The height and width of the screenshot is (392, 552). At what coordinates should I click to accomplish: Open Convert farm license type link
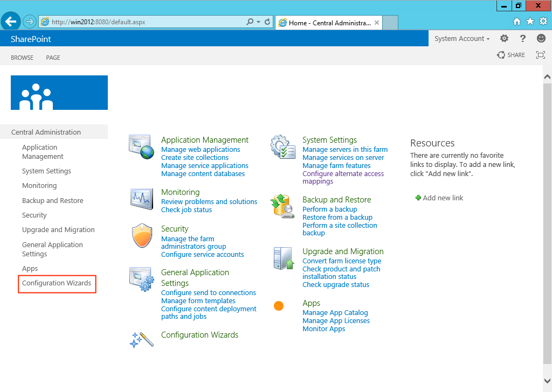point(342,261)
